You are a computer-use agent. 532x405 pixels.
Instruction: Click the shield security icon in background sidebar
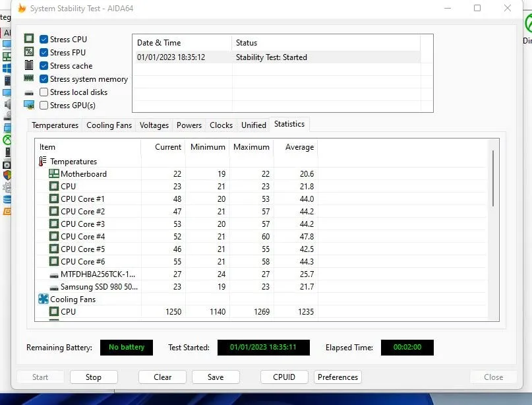(7, 175)
